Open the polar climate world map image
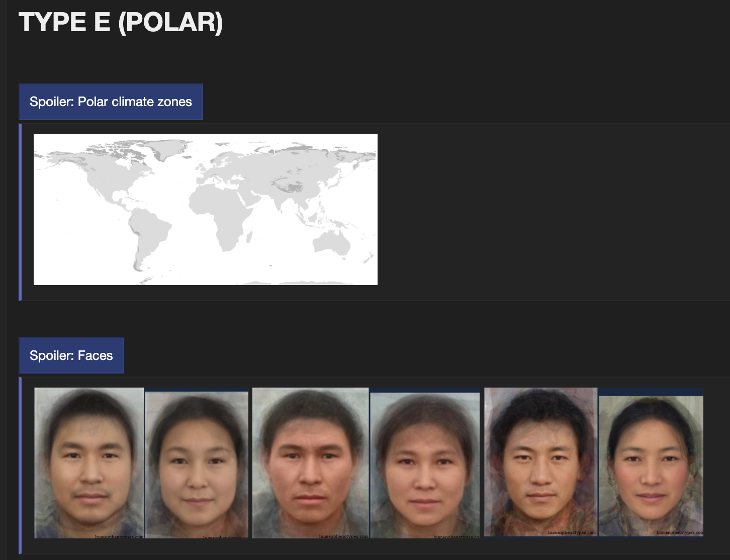 click(x=206, y=210)
